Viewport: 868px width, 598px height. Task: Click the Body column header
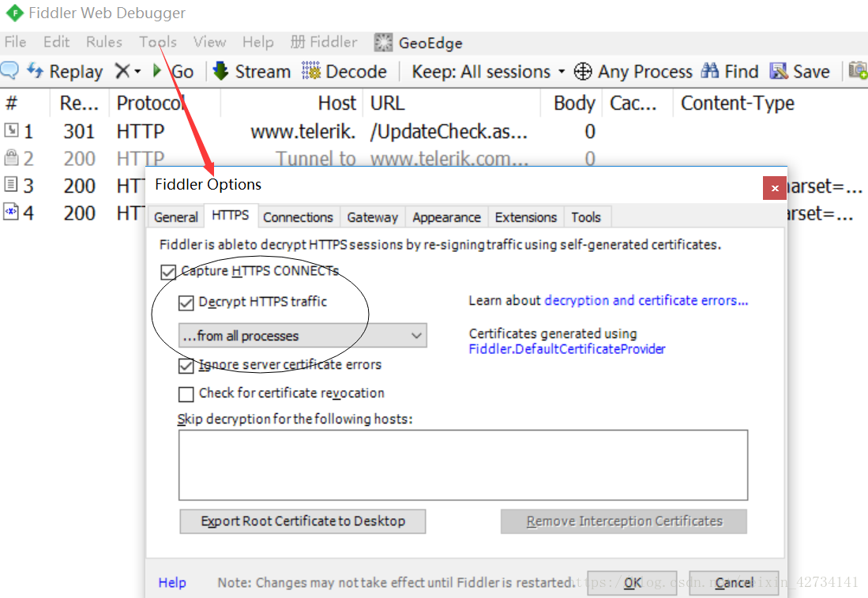point(574,103)
